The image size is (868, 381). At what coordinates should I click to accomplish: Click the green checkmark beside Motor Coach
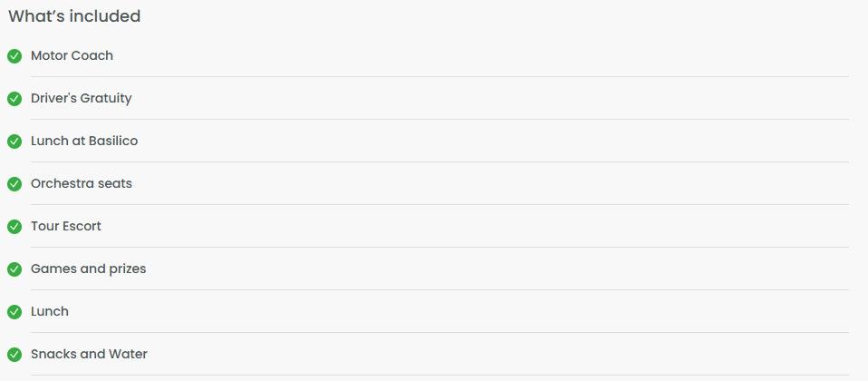14,56
